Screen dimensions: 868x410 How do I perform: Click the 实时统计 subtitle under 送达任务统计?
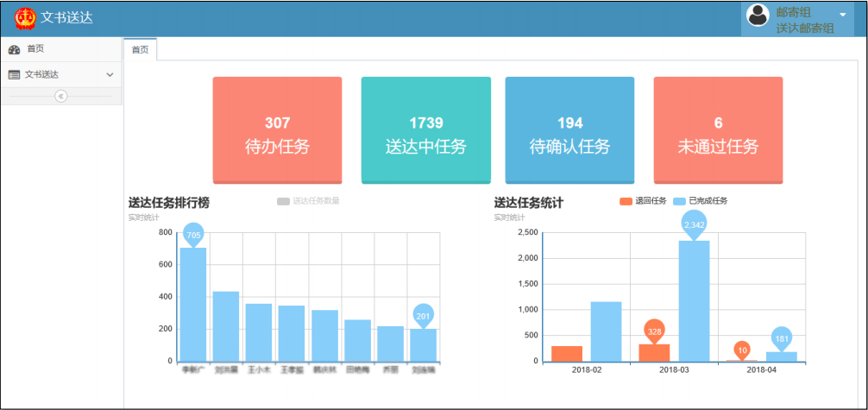510,218
